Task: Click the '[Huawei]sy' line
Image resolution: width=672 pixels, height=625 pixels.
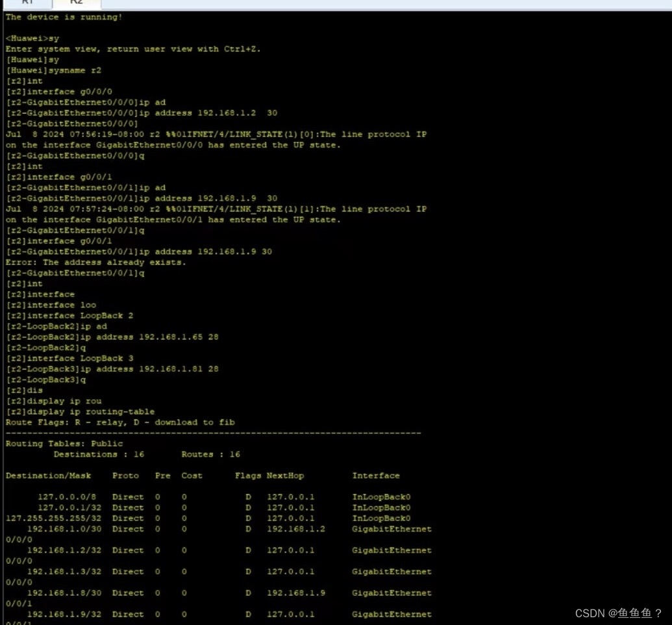Action: click(x=32, y=60)
